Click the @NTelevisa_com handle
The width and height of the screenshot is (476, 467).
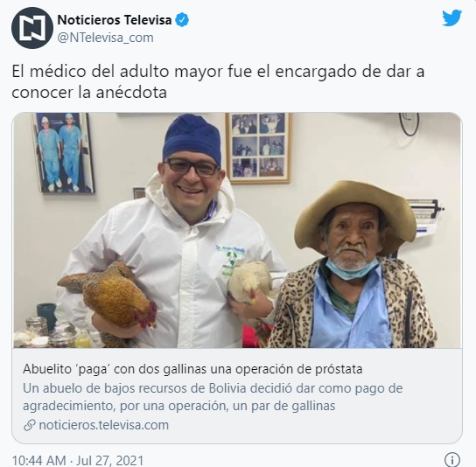click(x=105, y=38)
